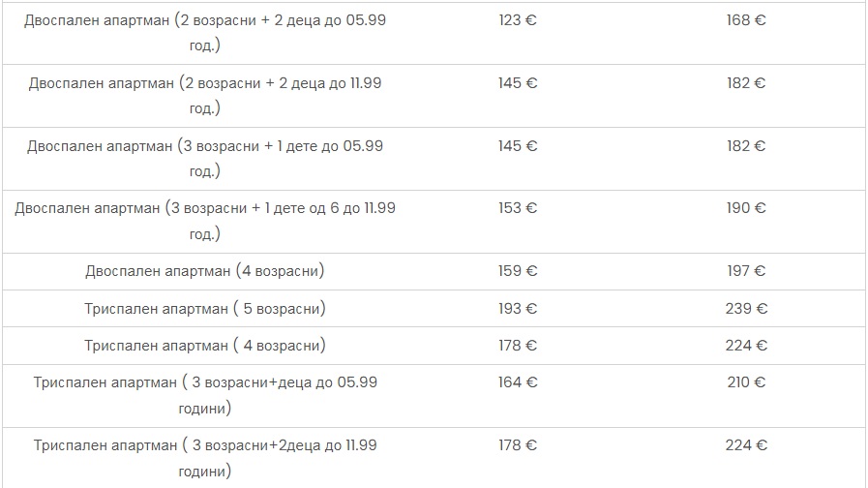This screenshot has height=488, width=868.
Task: Click 'Триспален апартман ( 4 возрасни)' row label
Action: (204, 346)
